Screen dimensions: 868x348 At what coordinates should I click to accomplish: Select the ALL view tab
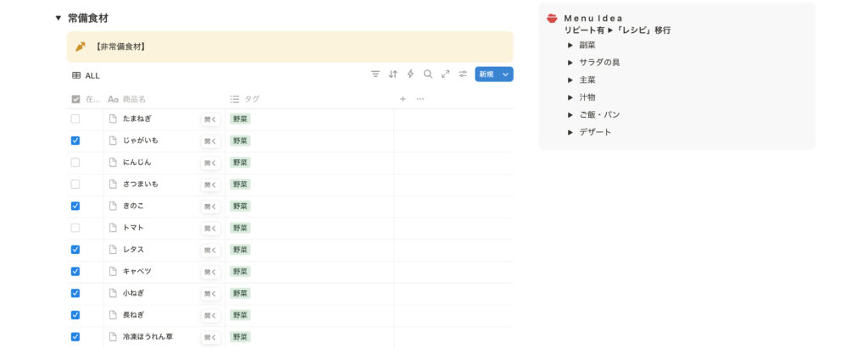(x=86, y=75)
